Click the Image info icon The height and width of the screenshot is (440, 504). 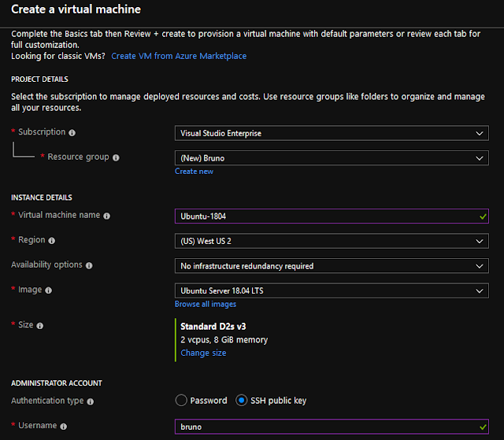coord(49,290)
